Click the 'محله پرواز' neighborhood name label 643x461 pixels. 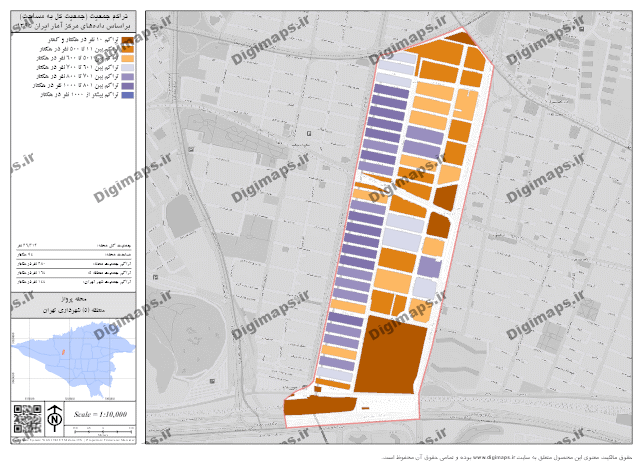73,299
